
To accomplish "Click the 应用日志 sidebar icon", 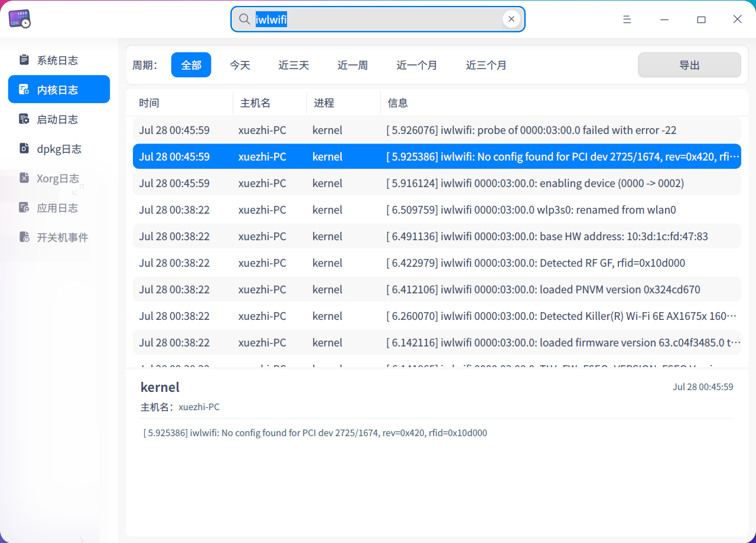I will (x=24, y=208).
